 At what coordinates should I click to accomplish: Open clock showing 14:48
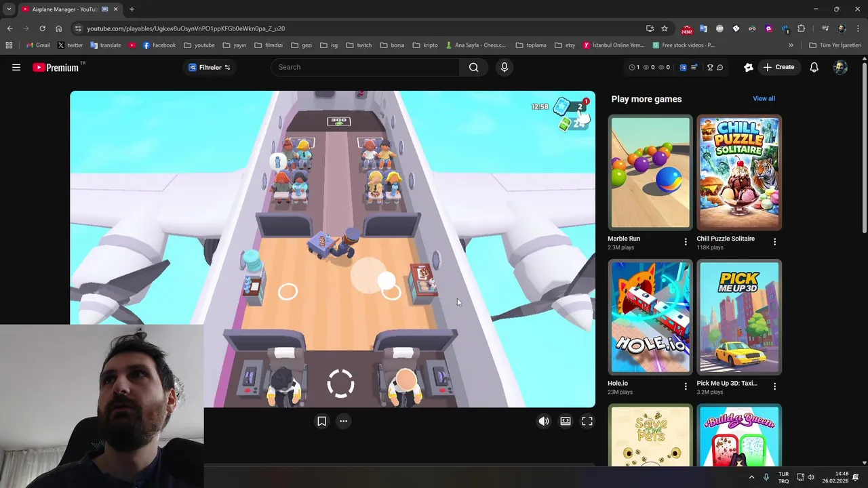[835, 477]
